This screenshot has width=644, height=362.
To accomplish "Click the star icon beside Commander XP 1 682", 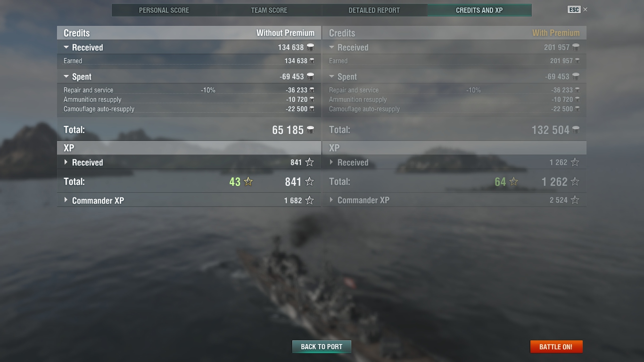I will 309,200.
